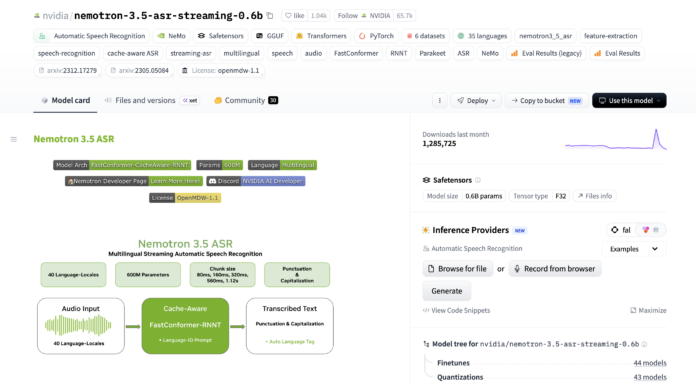Open the Discord NVIDIA AI Developer badge
Image resolution: width=696 pixels, height=385 pixels.
256,181
